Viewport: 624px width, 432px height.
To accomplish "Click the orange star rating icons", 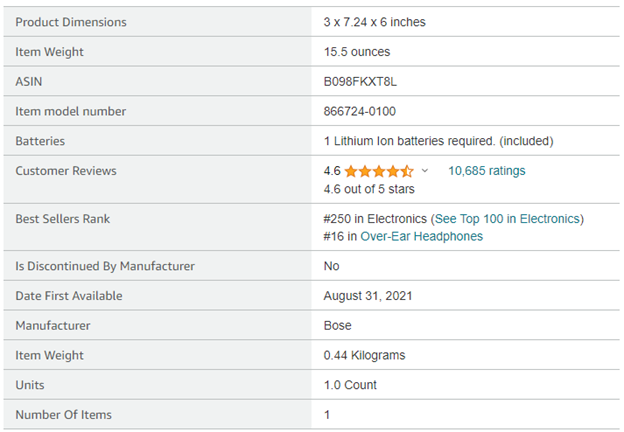I will (x=379, y=171).
